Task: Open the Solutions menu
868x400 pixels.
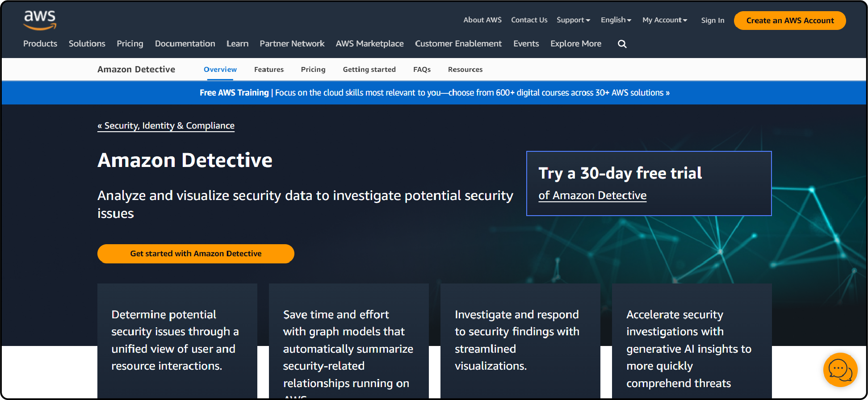Action: tap(87, 44)
